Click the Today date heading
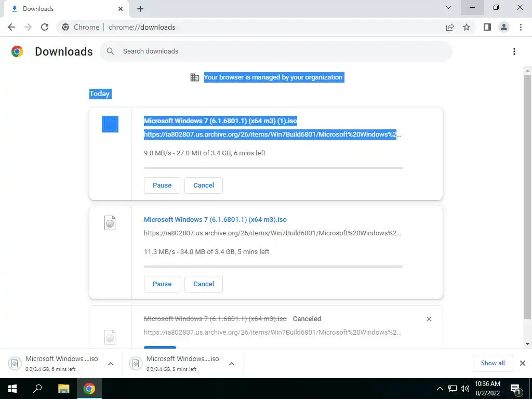Image resolution: width=532 pixels, height=399 pixels. click(100, 94)
